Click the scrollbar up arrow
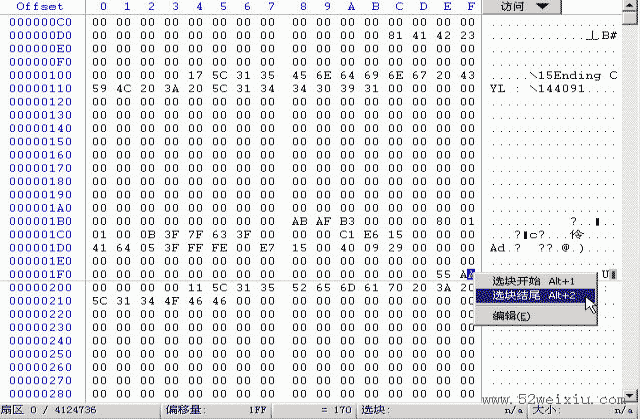Screen dimensions: 640x419 pyautogui.click(x=629, y=5)
